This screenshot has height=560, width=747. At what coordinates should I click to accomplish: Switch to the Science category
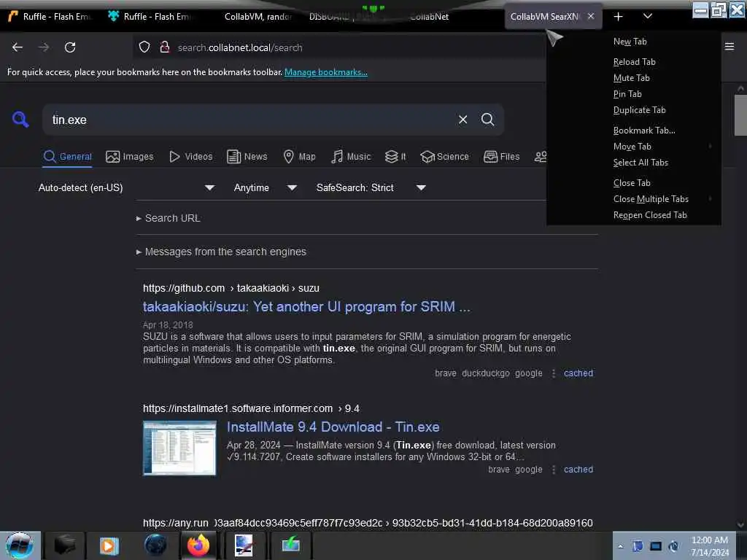pos(444,157)
